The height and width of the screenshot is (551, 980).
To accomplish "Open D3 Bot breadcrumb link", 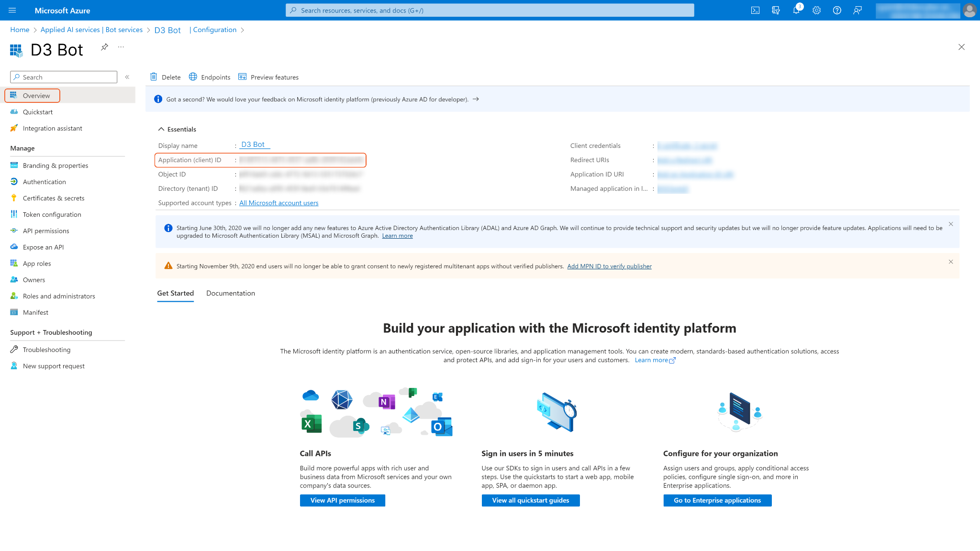I will [x=167, y=30].
